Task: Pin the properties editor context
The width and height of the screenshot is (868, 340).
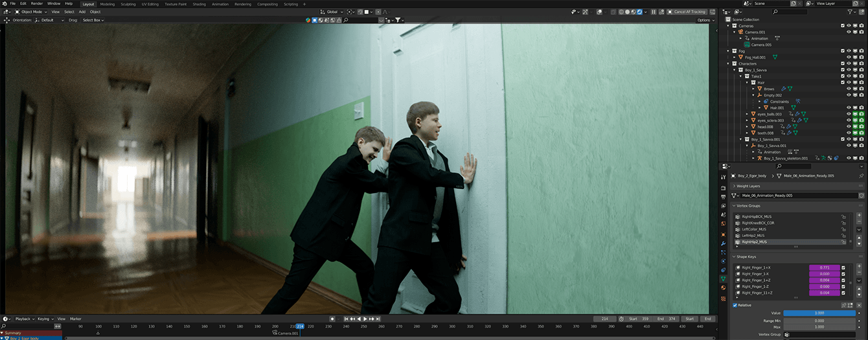Action: point(861,176)
